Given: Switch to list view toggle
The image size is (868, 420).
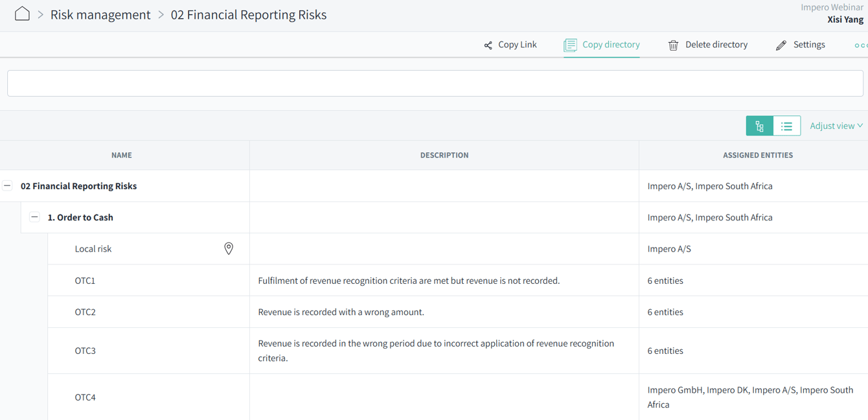Looking at the screenshot, I should tap(786, 126).
